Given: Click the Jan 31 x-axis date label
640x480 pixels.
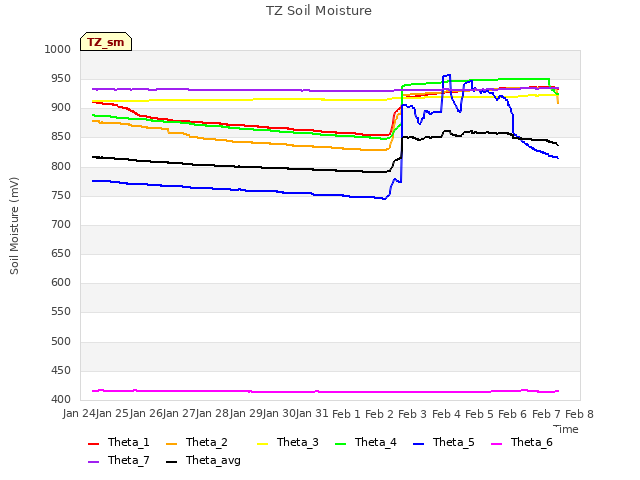Looking at the screenshot, I should [312, 414].
